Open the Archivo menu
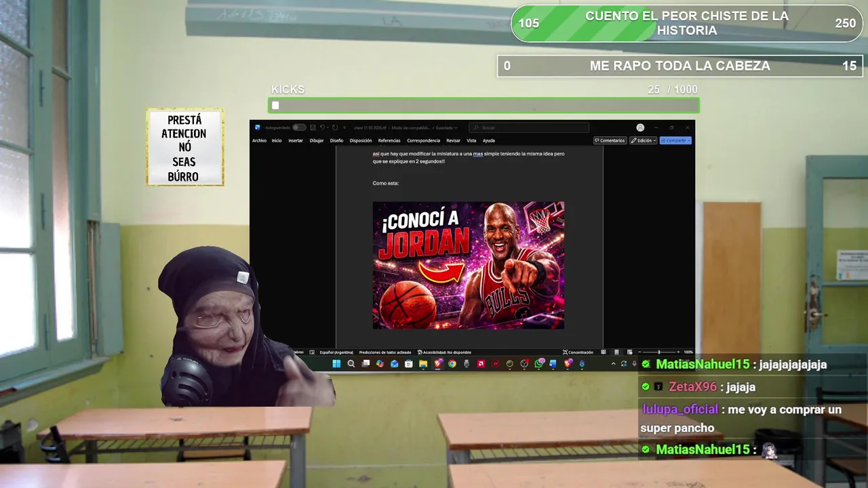The height and width of the screenshot is (488, 868). [259, 140]
